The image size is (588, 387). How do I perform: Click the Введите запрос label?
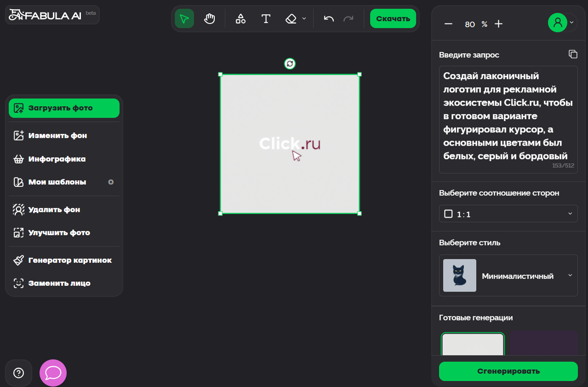click(x=469, y=55)
